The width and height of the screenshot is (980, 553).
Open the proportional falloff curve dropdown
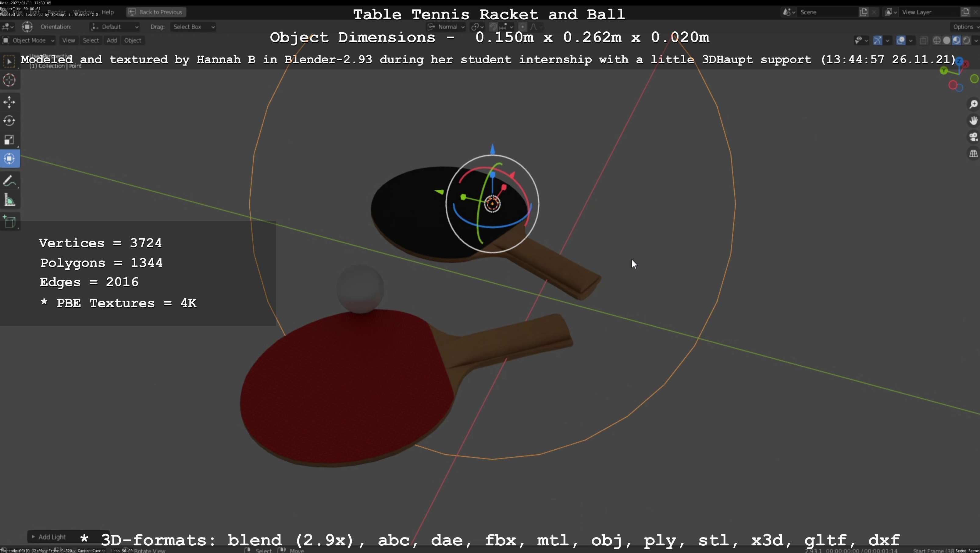click(x=536, y=27)
